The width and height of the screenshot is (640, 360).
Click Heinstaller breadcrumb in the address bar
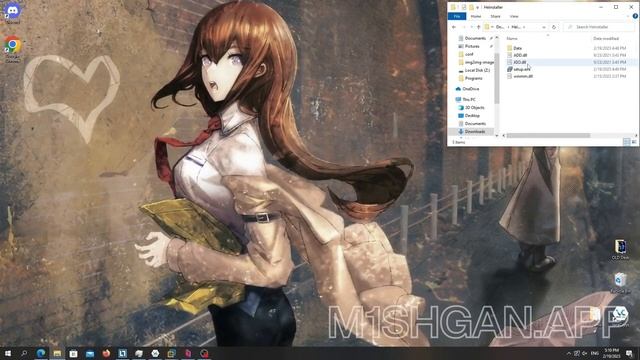pos(516,27)
